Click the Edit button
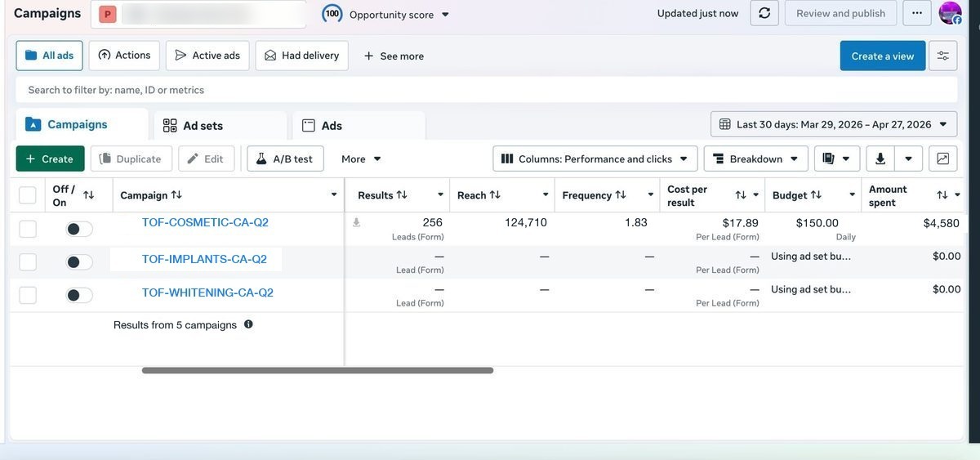This screenshot has width=980, height=460. click(x=206, y=159)
